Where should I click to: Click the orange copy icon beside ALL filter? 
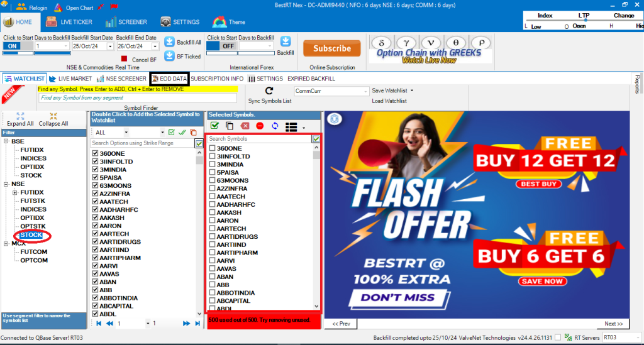[194, 133]
